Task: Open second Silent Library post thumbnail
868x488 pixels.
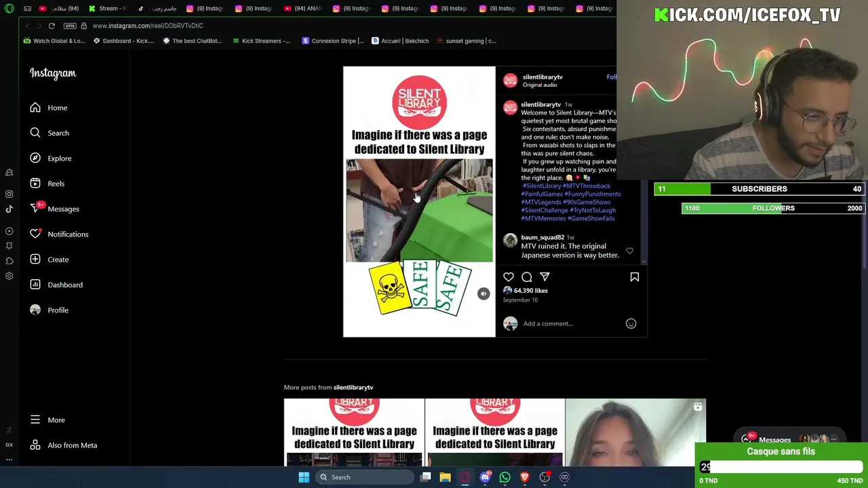Action: [x=495, y=432]
